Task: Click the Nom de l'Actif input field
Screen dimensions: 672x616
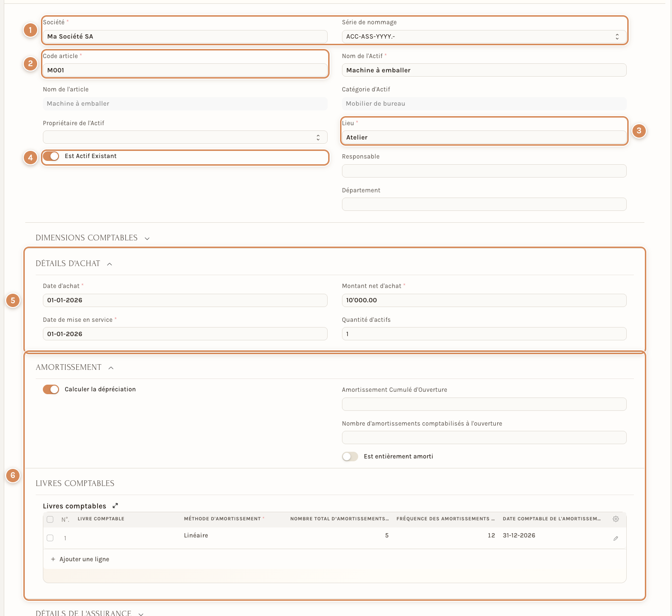Action: 484,70
